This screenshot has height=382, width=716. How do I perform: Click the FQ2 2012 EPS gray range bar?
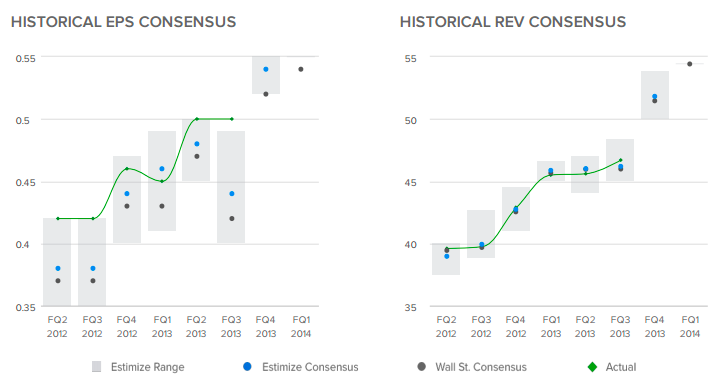click(57, 262)
